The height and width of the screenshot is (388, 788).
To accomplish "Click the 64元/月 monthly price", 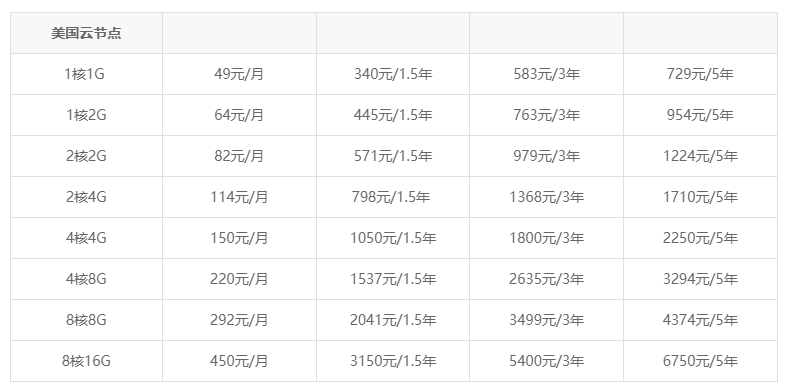I will tap(239, 115).
